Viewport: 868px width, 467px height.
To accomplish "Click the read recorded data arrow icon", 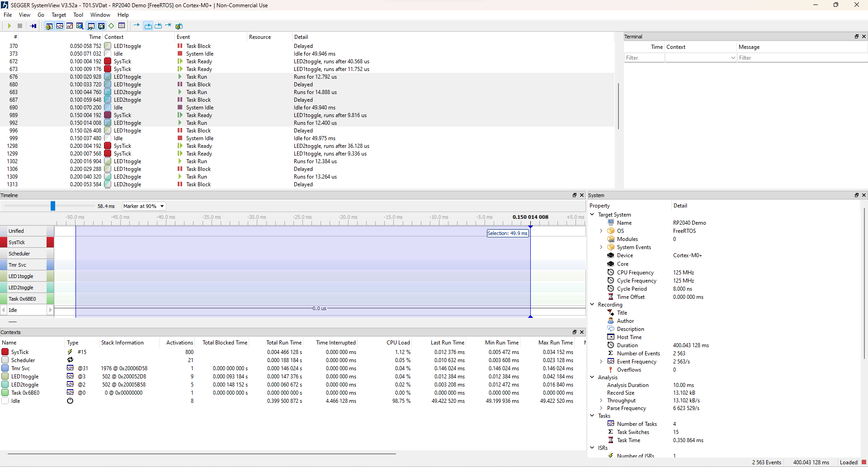I will coord(33,26).
